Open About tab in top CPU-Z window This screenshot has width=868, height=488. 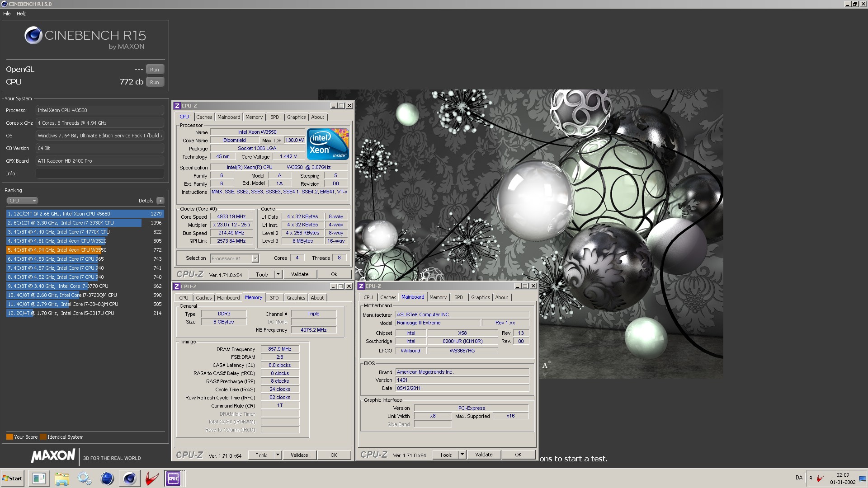coord(318,117)
